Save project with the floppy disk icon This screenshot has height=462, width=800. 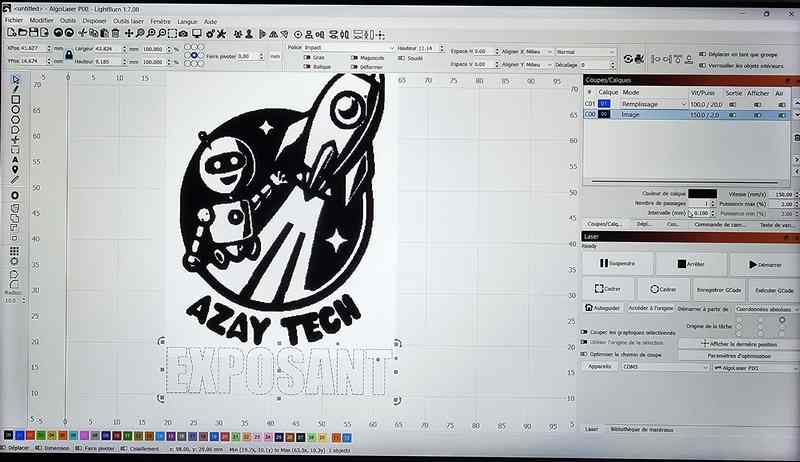click(x=33, y=33)
